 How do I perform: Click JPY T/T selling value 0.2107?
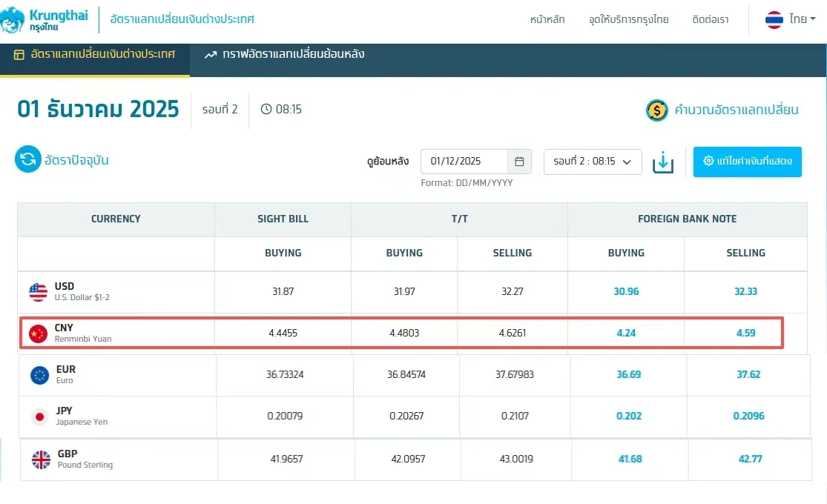[x=515, y=416]
